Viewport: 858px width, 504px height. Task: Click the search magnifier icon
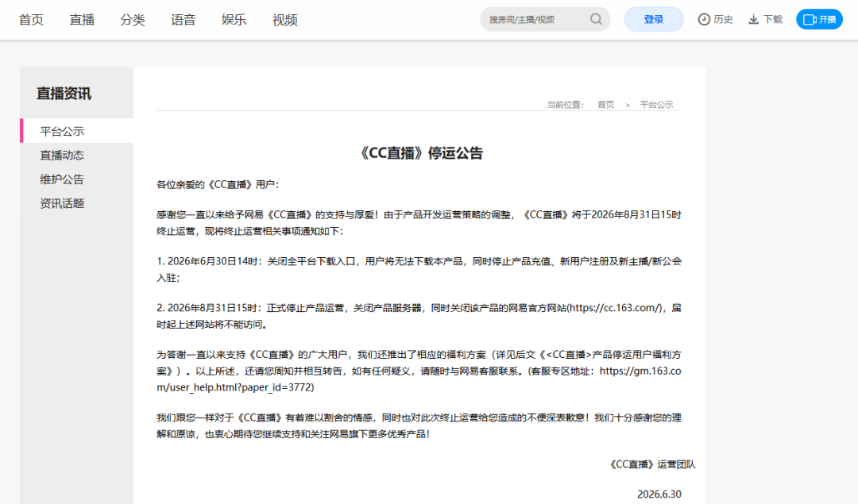[596, 20]
